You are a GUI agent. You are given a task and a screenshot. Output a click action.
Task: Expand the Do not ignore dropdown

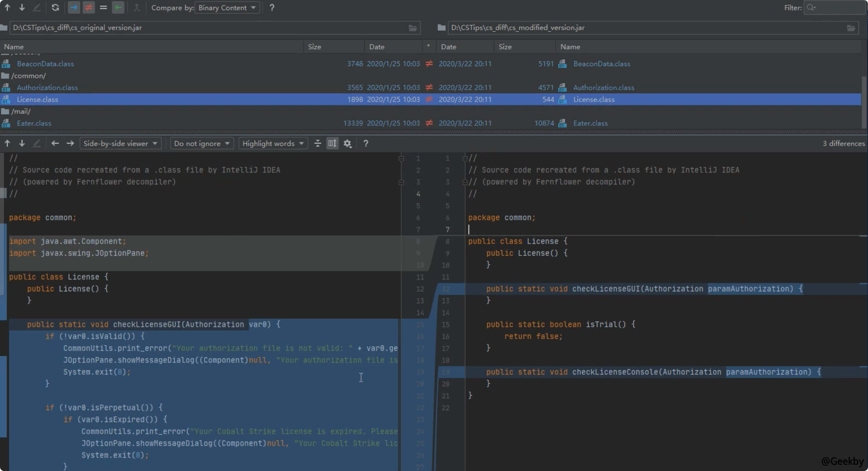(x=201, y=143)
